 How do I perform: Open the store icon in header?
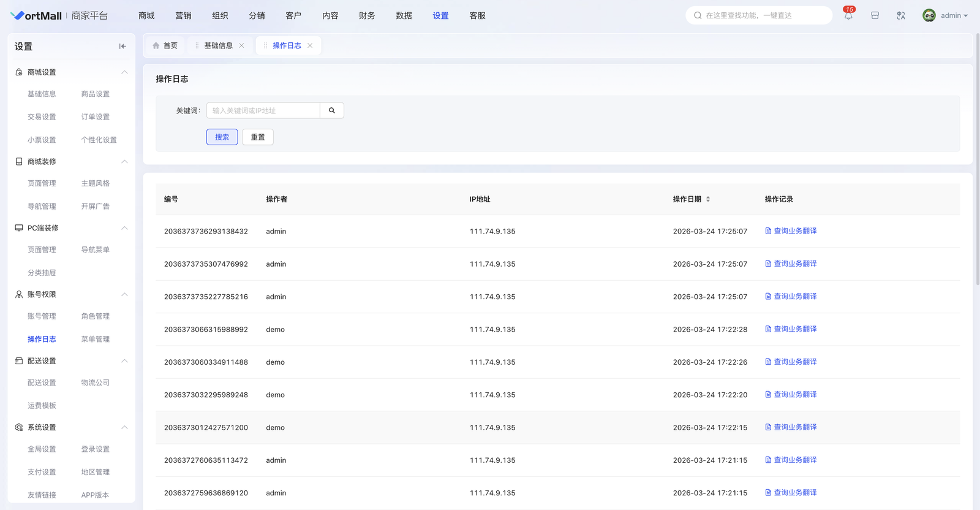point(875,16)
